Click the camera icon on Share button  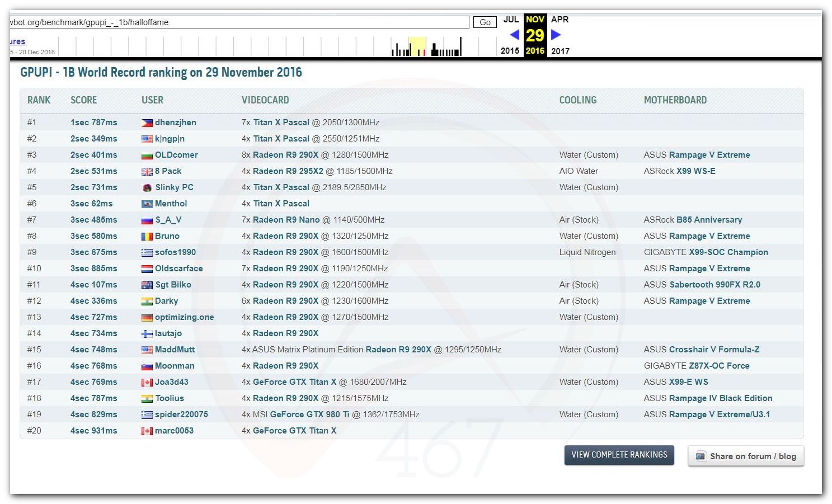click(701, 456)
